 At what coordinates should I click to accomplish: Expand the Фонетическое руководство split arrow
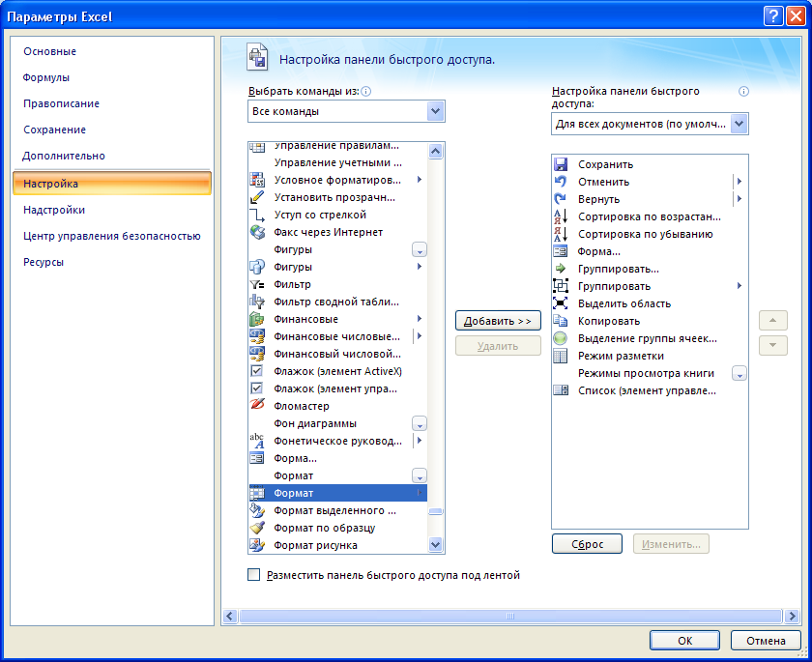420,441
